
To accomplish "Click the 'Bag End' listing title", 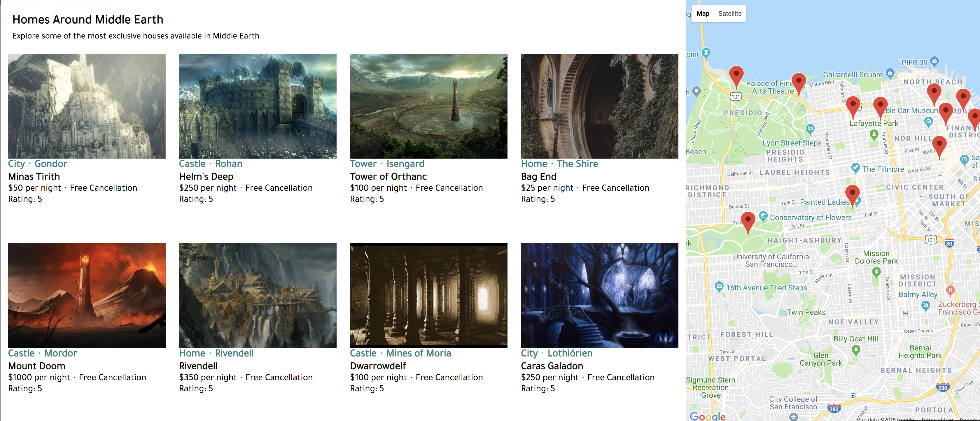I will (538, 176).
